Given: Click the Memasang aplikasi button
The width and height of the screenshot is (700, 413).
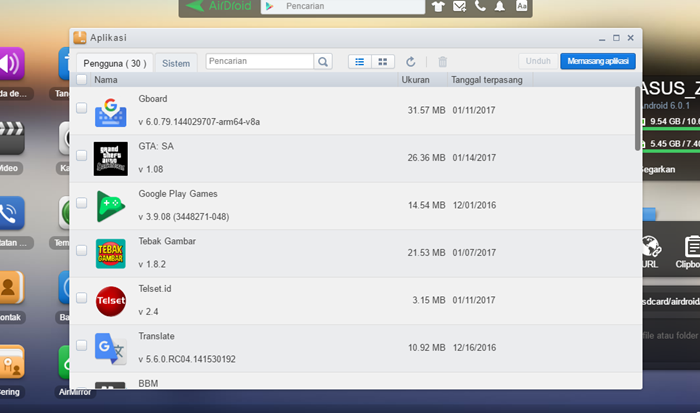Looking at the screenshot, I should (597, 61).
